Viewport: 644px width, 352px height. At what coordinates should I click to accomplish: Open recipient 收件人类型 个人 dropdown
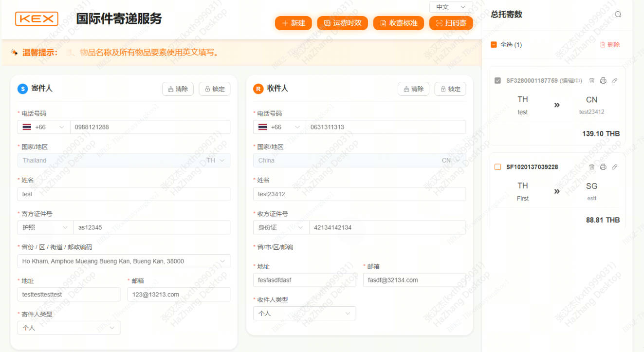tap(304, 314)
